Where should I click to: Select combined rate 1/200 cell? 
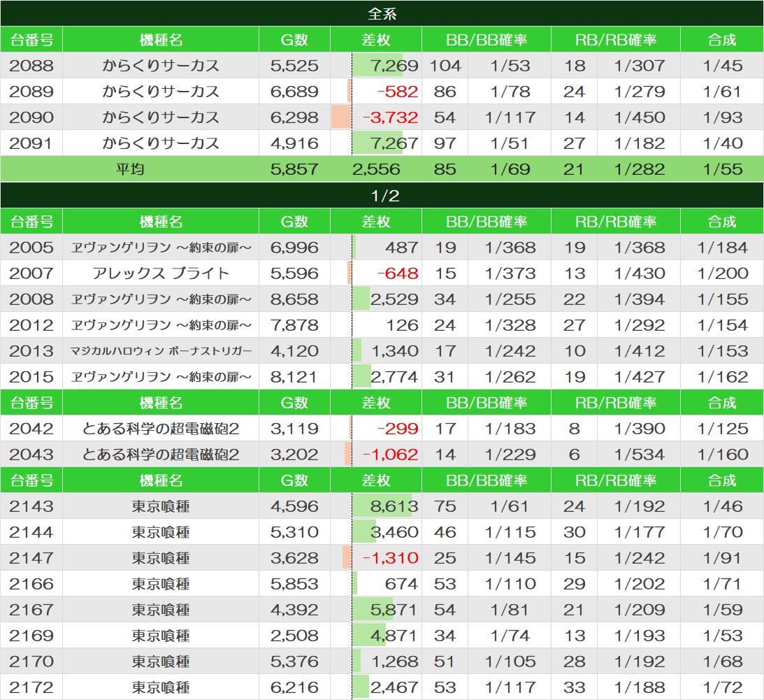click(x=722, y=273)
